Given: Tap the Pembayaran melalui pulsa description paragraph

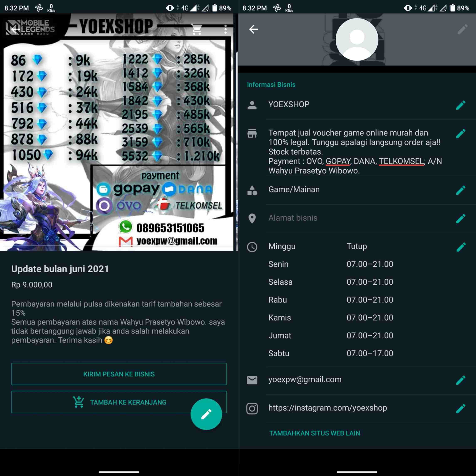Looking at the screenshot, I should pos(118,322).
